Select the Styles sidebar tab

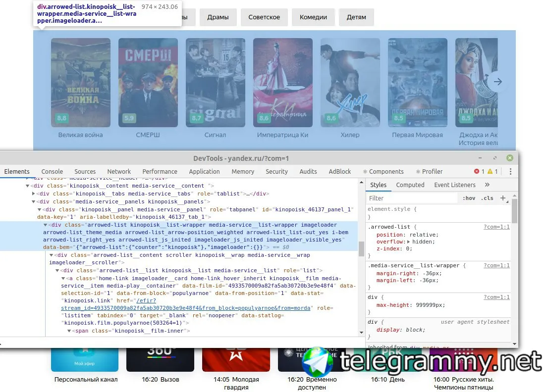point(378,185)
